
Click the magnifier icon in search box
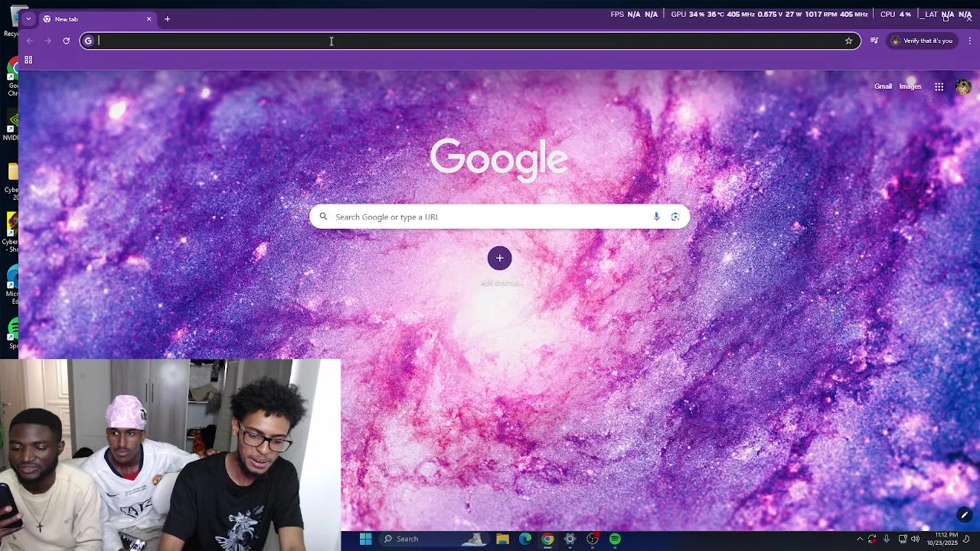pos(323,217)
